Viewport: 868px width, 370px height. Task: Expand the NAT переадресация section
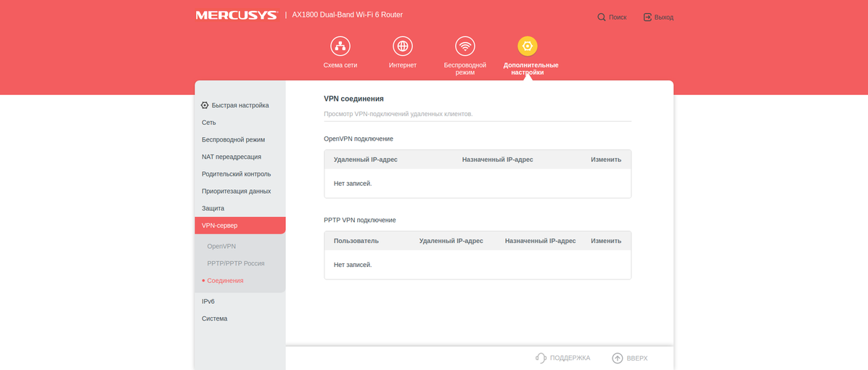[232, 157]
